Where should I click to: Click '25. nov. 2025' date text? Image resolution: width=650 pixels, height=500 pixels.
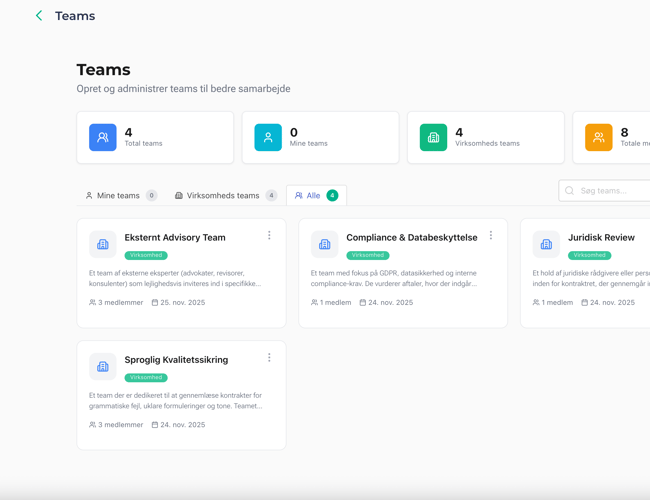[183, 303]
